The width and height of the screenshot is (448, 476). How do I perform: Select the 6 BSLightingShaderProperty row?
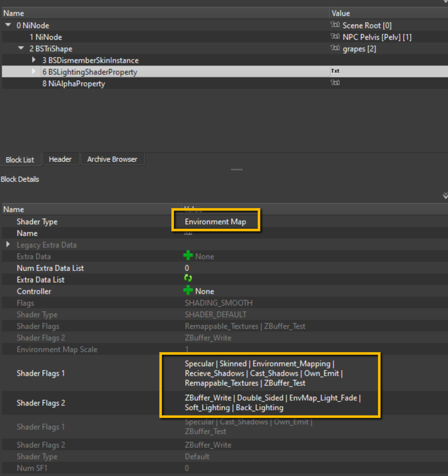tap(225, 72)
